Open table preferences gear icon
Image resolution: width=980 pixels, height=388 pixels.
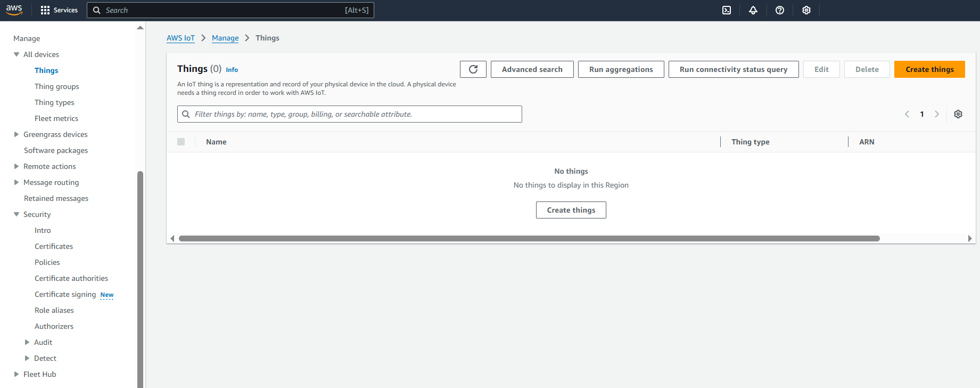pos(958,114)
